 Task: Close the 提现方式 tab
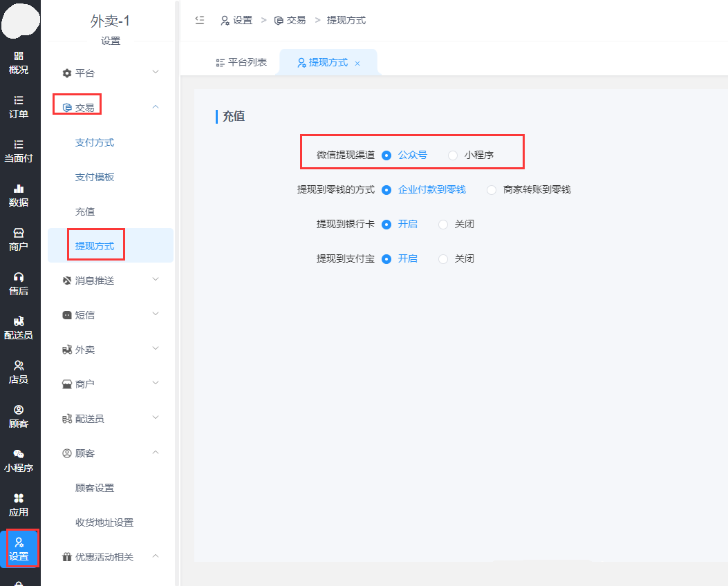click(357, 64)
